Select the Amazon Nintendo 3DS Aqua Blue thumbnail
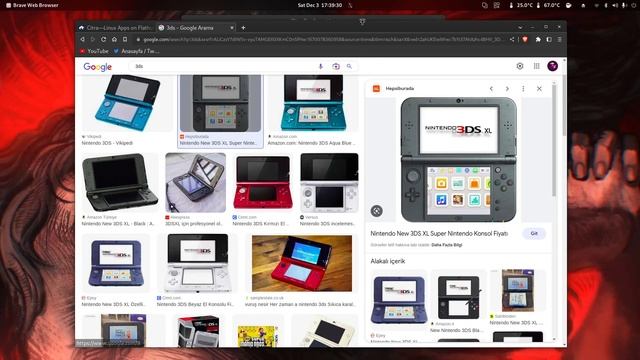This screenshot has height=360, width=640. [x=313, y=103]
